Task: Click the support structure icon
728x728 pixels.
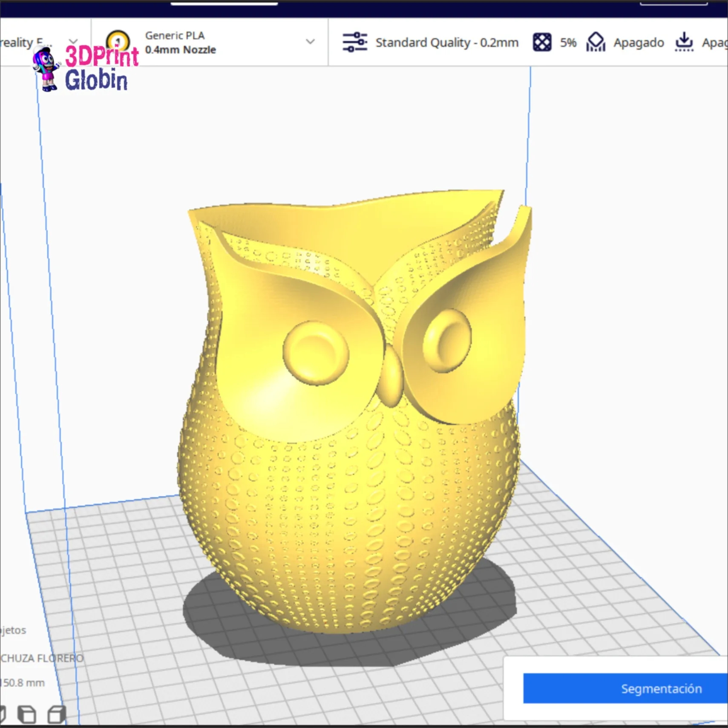Action: (596, 42)
